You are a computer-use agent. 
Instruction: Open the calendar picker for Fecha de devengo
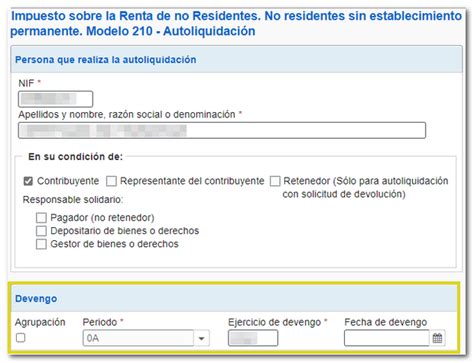tap(437, 338)
